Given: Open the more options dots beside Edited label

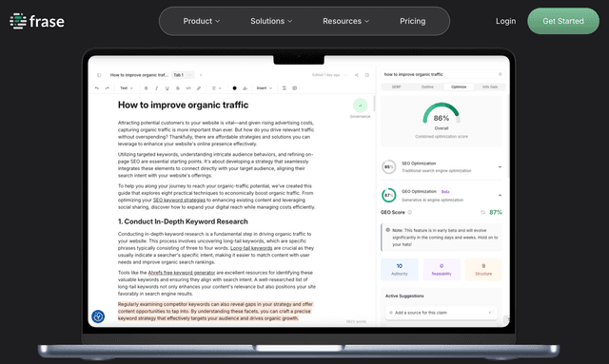Looking at the screenshot, I should tap(345, 75).
